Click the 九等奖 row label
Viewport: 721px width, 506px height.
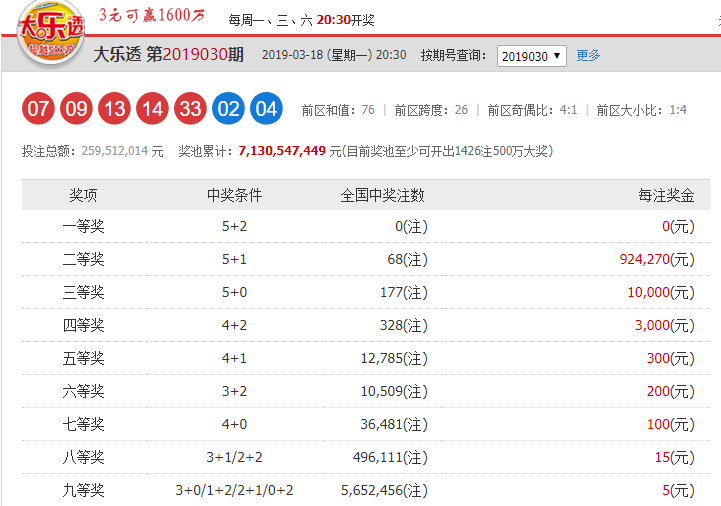click(83, 490)
